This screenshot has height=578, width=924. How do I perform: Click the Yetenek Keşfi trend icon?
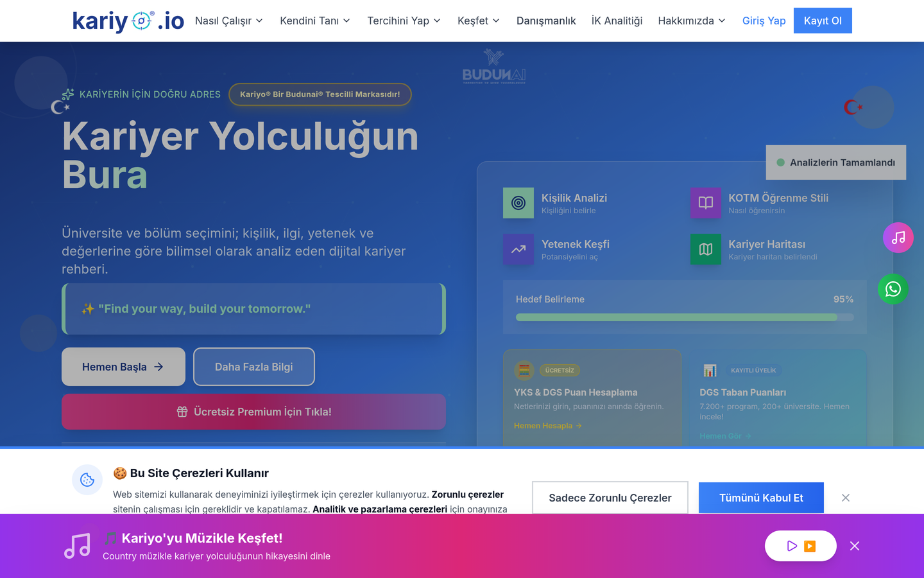click(x=518, y=249)
